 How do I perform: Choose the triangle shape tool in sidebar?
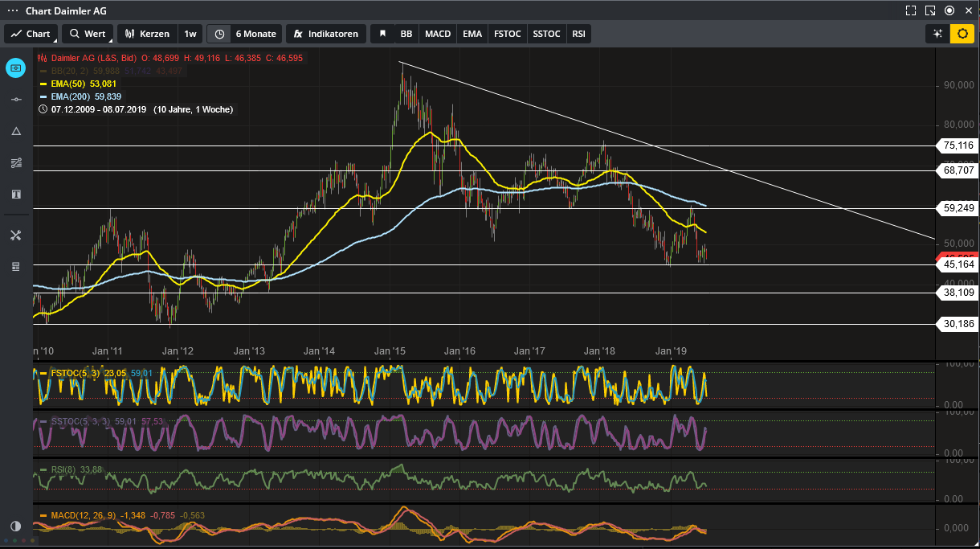pos(15,131)
